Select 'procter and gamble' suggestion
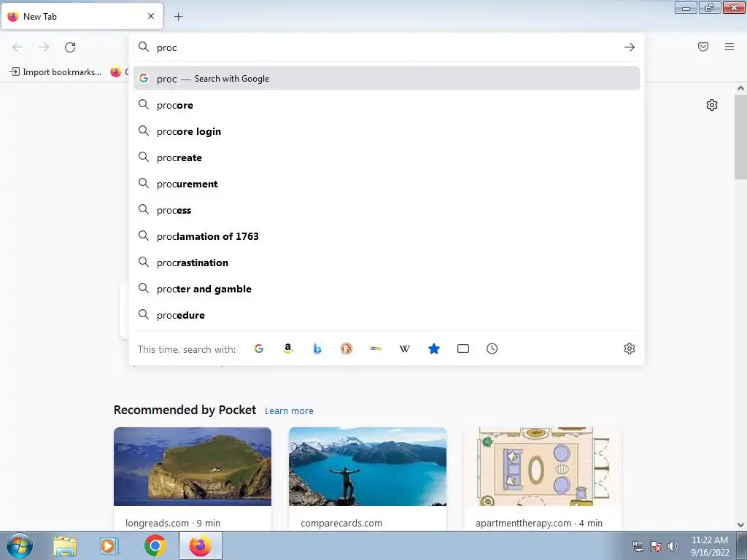 (387, 289)
